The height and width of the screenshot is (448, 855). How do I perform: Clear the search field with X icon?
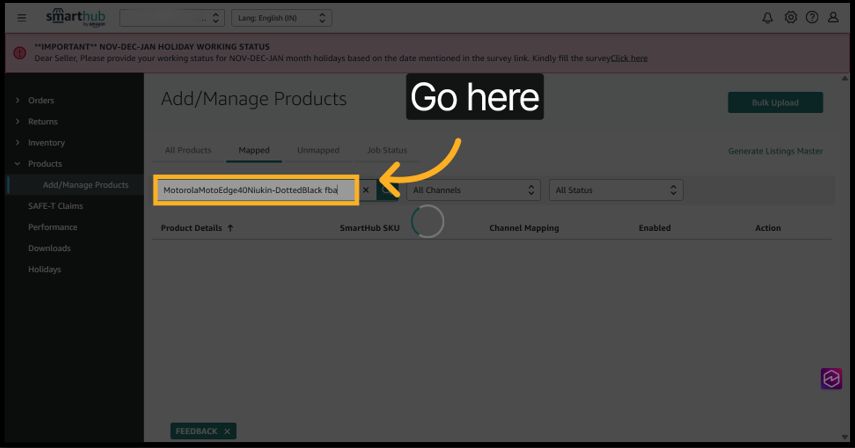(x=366, y=190)
